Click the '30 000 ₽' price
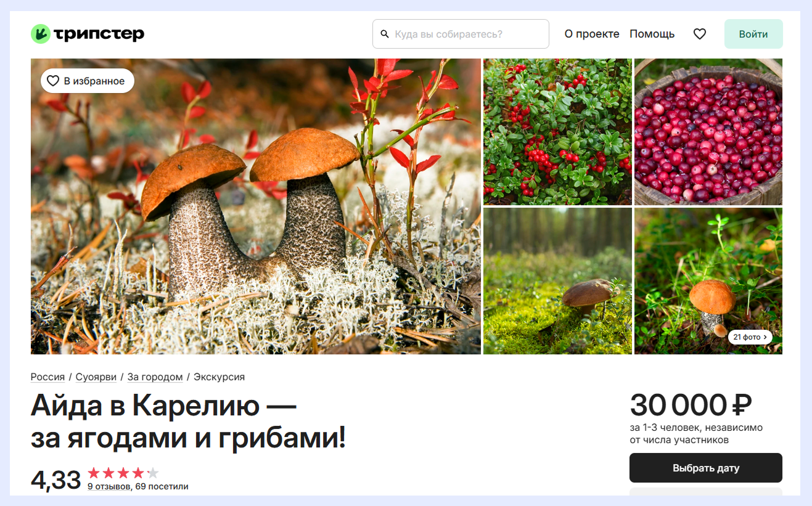This screenshot has width=812, height=506. coord(691,405)
